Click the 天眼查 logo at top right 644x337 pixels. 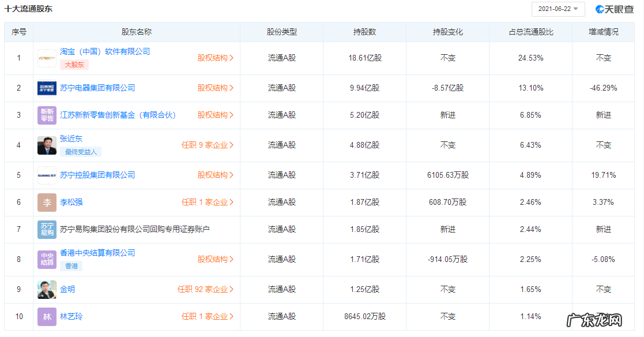[616, 9]
